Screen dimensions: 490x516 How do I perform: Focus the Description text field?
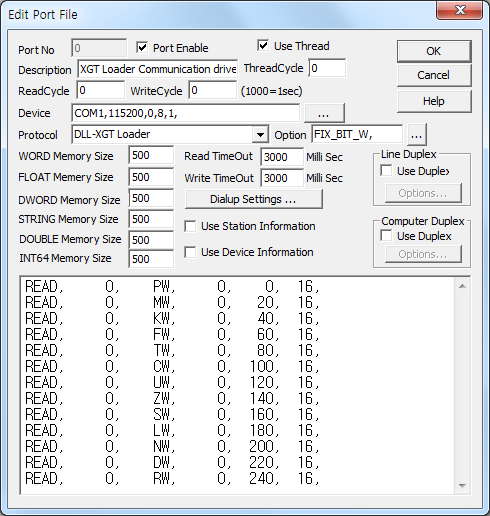(x=157, y=69)
